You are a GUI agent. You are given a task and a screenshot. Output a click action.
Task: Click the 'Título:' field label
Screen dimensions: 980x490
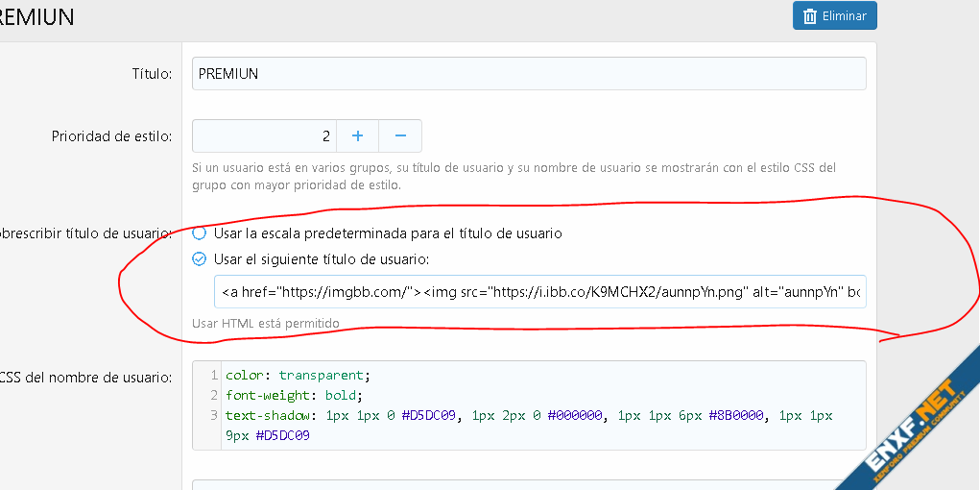click(152, 74)
